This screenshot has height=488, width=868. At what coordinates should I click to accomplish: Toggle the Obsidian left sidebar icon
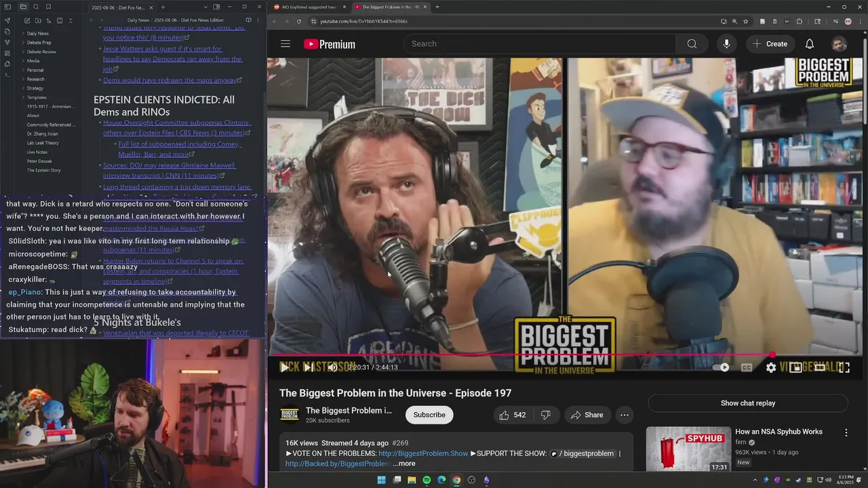(x=7, y=7)
